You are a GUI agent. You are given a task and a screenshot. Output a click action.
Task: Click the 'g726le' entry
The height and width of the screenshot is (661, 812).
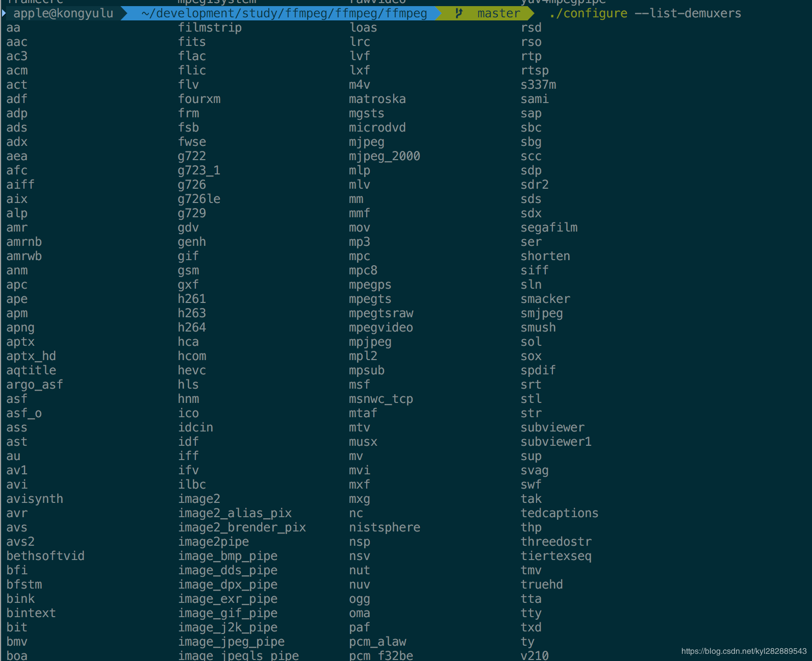click(199, 199)
